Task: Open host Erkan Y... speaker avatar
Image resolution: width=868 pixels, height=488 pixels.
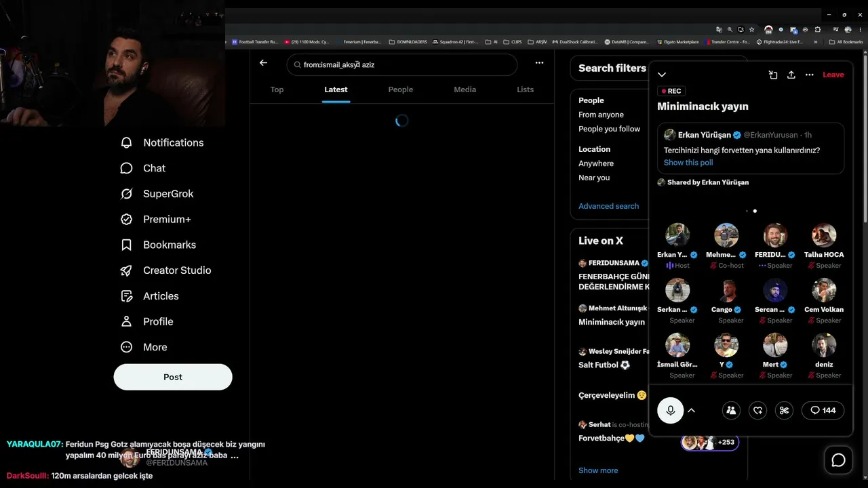Action: pyautogui.click(x=677, y=235)
